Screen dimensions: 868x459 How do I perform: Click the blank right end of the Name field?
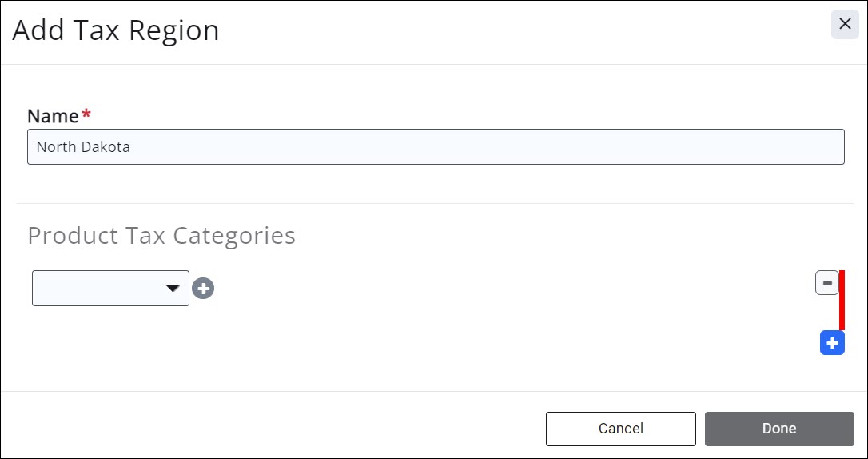click(719, 147)
